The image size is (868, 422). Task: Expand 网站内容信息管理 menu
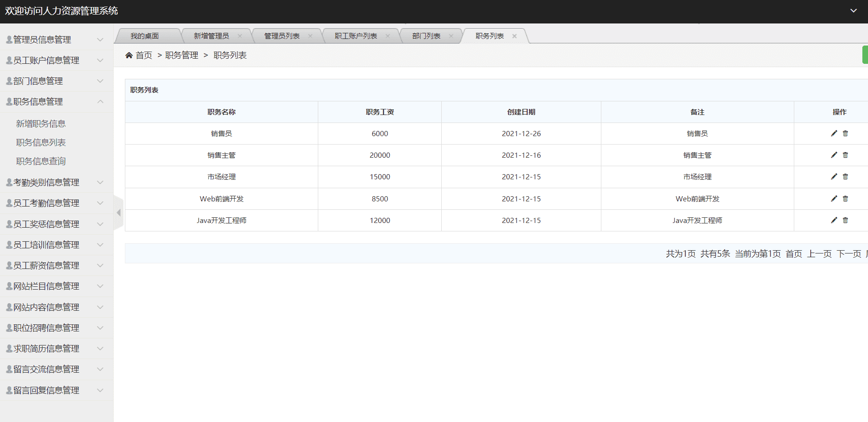tap(56, 307)
